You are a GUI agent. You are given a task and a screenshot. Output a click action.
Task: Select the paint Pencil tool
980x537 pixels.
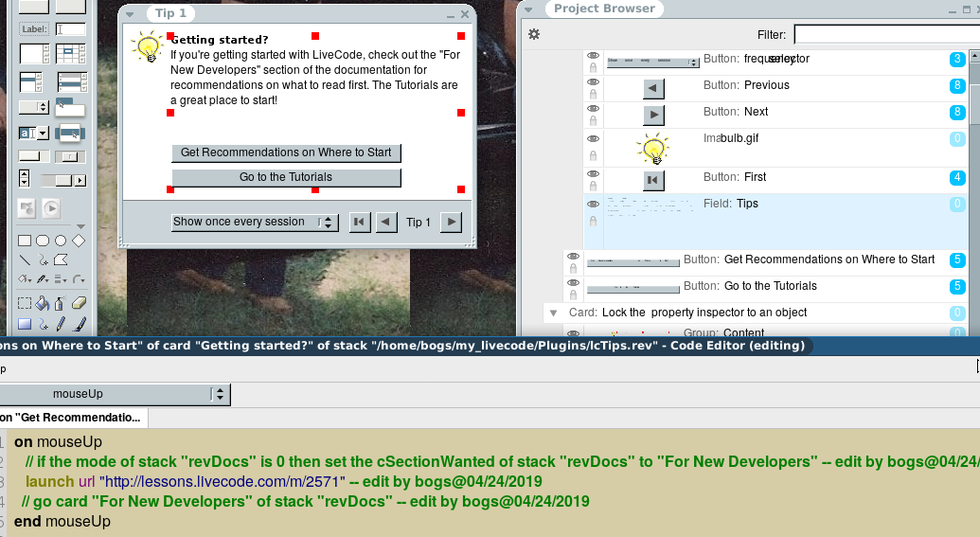coord(61,324)
